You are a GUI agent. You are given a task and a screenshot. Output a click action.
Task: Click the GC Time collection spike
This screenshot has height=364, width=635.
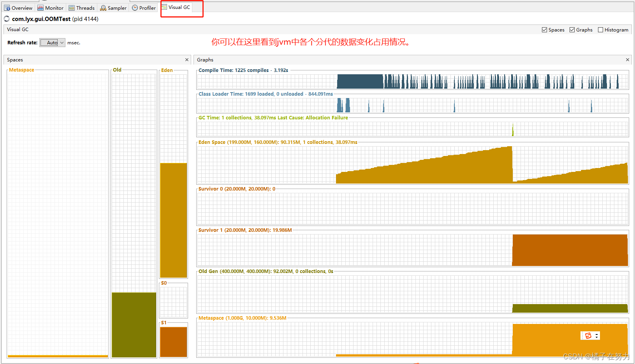coord(513,130)
